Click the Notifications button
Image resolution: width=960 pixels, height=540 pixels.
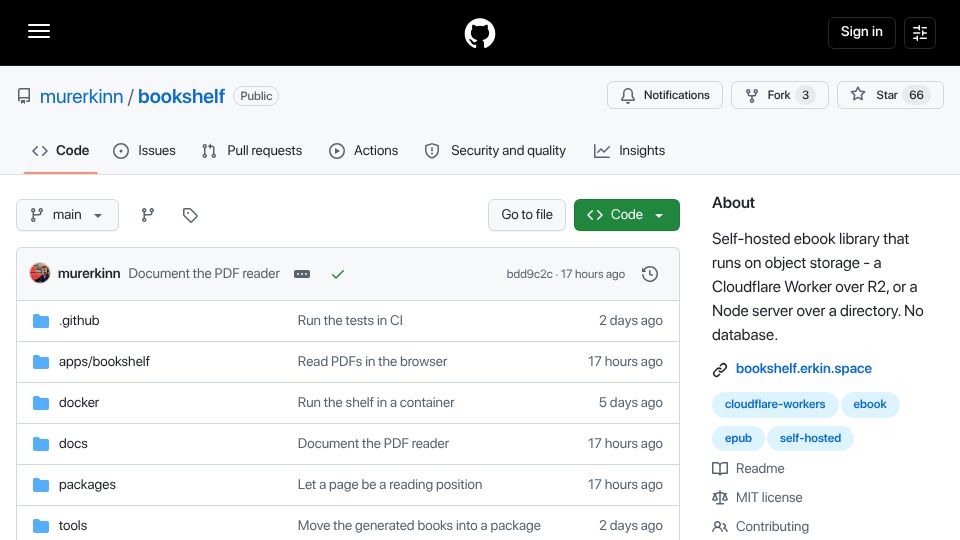coord(665,95)
